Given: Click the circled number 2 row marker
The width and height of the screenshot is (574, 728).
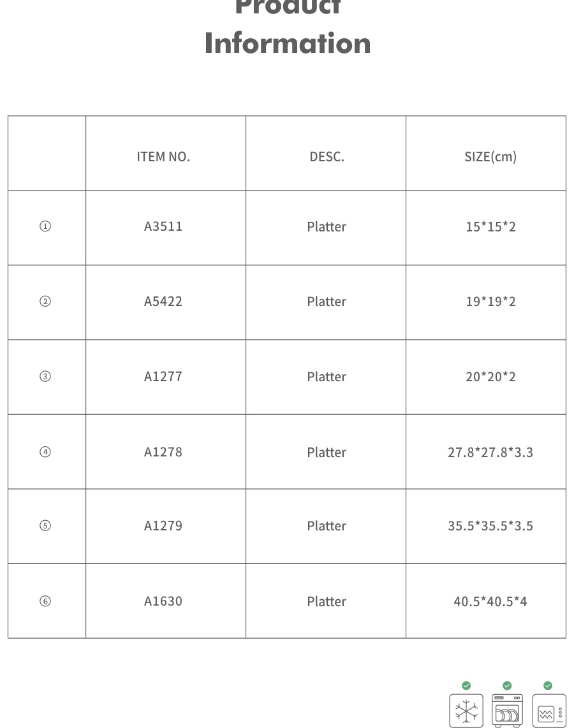Looking at the screenshot, I should (x=45, y=302).
